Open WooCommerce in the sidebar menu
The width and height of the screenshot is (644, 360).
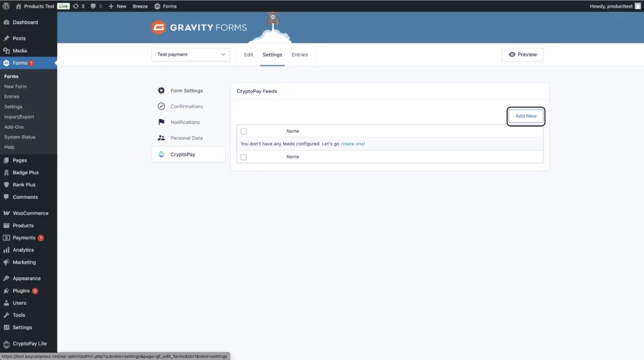tap(30, 213)
